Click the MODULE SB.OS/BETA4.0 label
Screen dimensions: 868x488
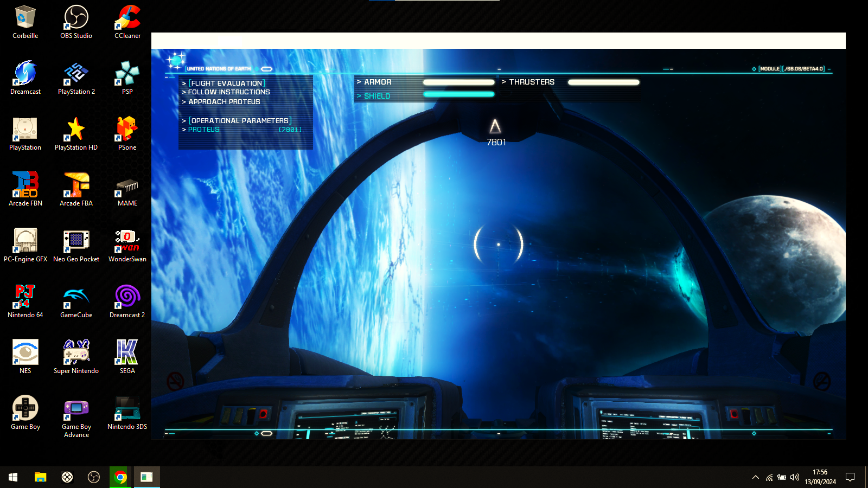[x=792, y=69]
